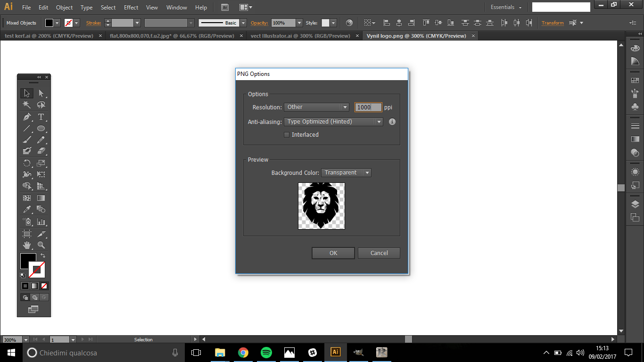
Task: Open the Essentials workspace switcher
Action: 506,7
